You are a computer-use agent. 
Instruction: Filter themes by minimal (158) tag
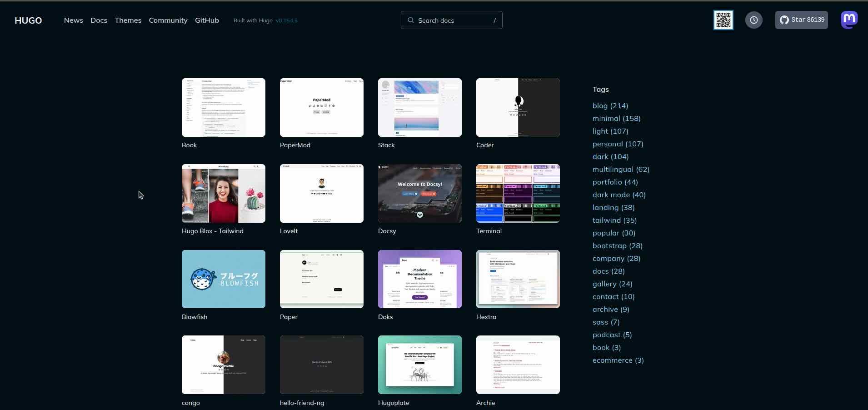click(617, 118)
